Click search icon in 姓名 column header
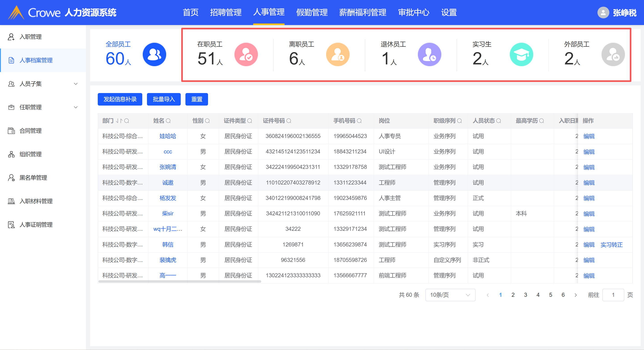This screenshot has width=644, height=350. (168, 121)
